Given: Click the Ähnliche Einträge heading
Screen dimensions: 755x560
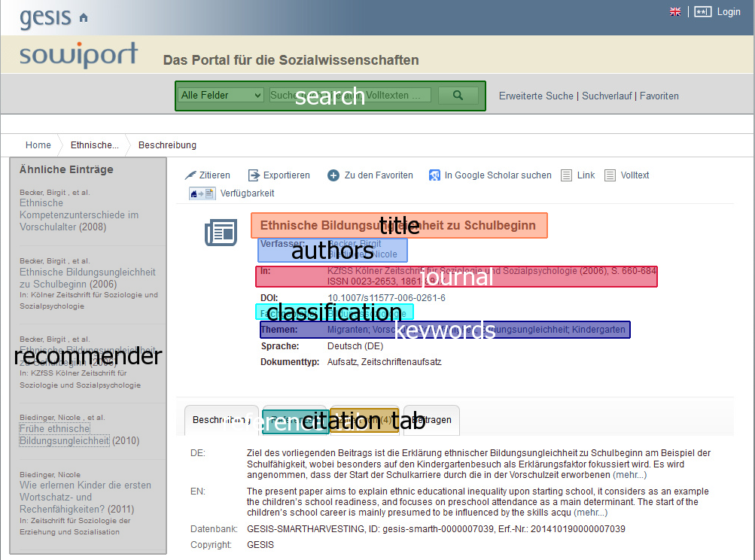Looking at the screenshot, I should (x=66, y=169).
